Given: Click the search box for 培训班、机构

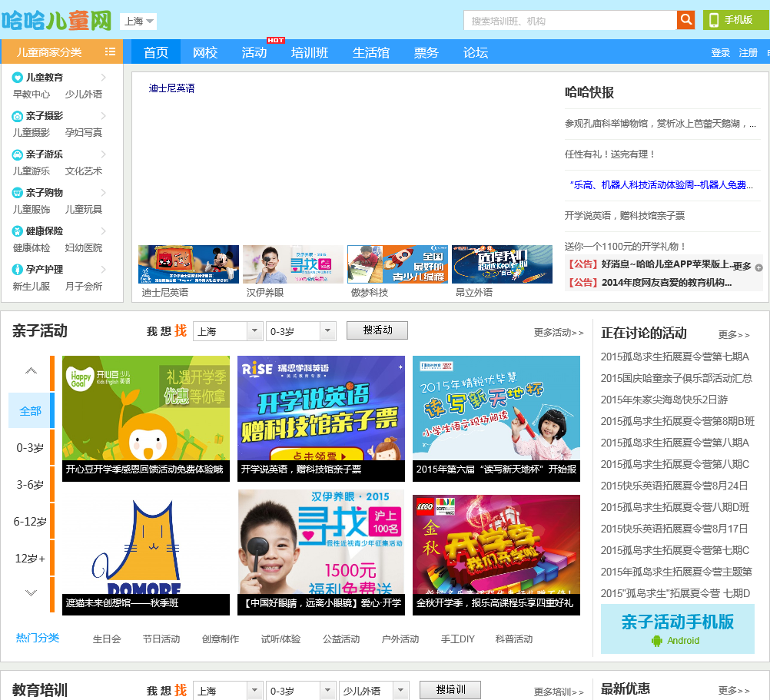Looking at the screenshot, I should click(570, 21).
